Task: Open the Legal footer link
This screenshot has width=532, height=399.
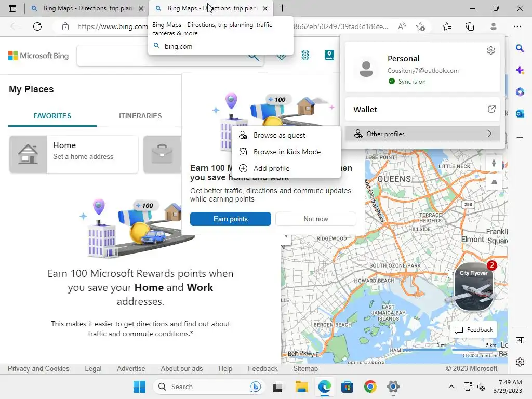Action: coord(93,368)
